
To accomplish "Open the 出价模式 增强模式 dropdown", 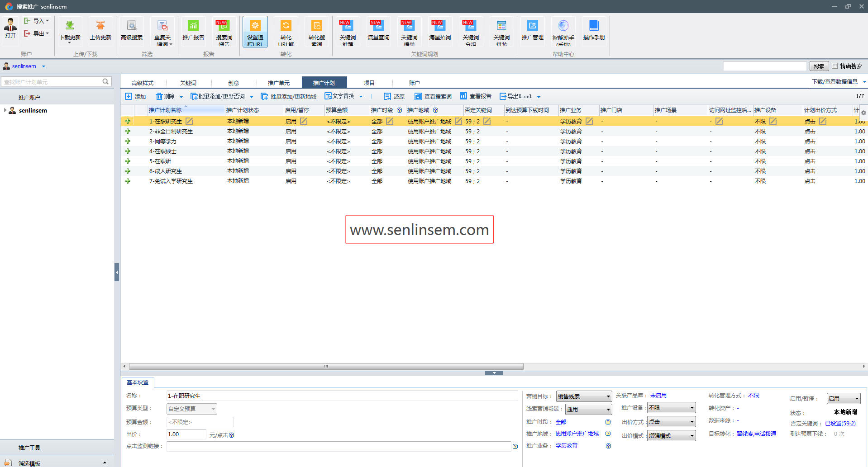I will (x=671, y=436).
